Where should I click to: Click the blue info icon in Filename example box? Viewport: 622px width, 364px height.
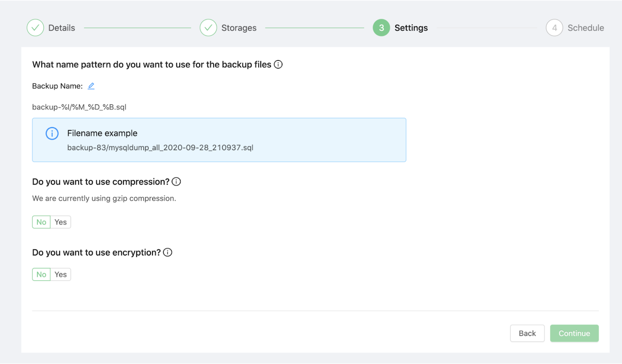52,134
